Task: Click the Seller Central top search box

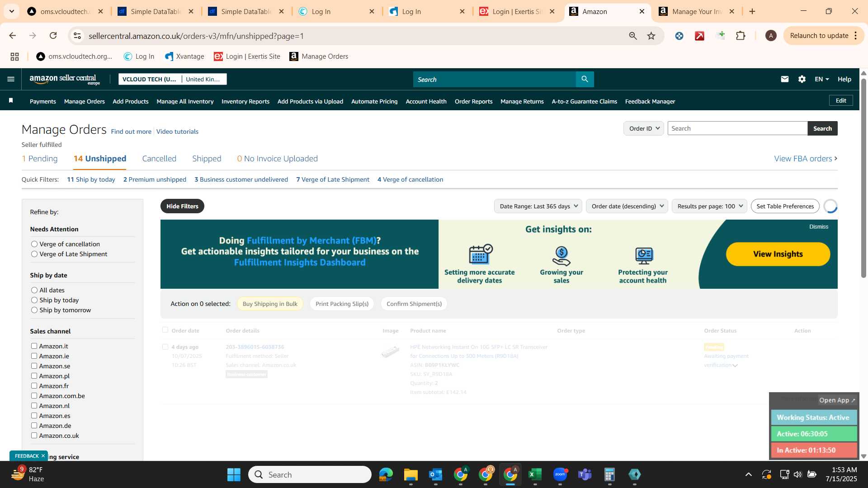Action: 494,79
